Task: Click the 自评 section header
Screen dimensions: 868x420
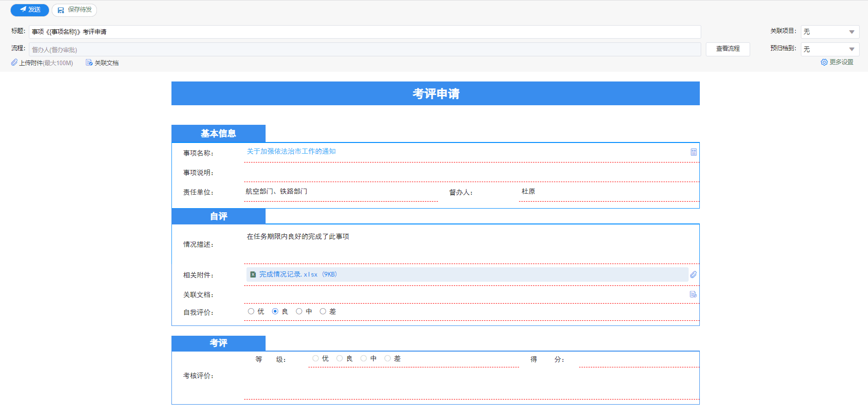Action: point(219,217)
